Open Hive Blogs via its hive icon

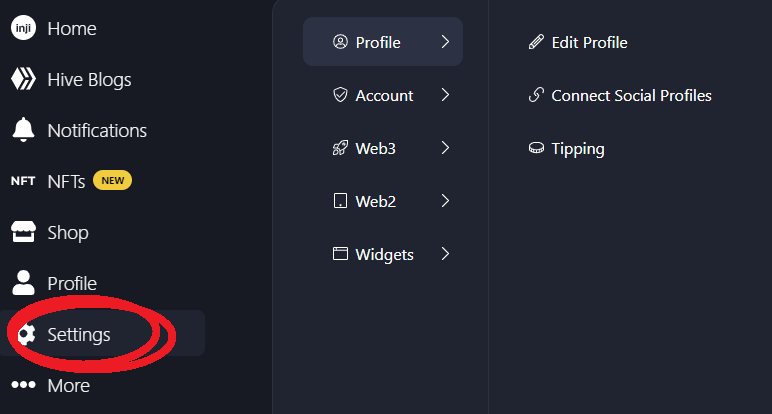coord(23,79)
